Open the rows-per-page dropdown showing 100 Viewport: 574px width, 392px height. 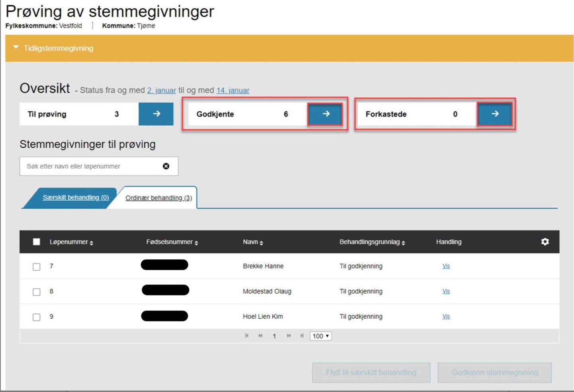(x=320, y=336)
